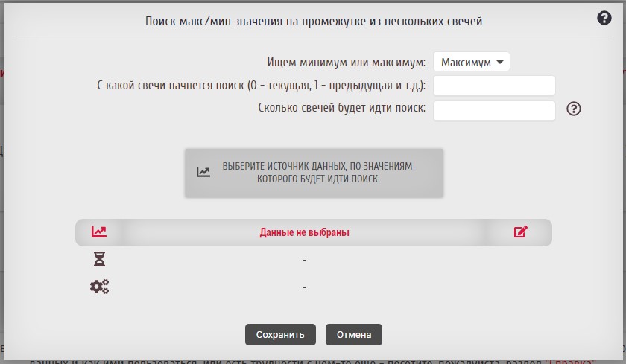Focus the starting candle number input field

(x=494, y=86)
